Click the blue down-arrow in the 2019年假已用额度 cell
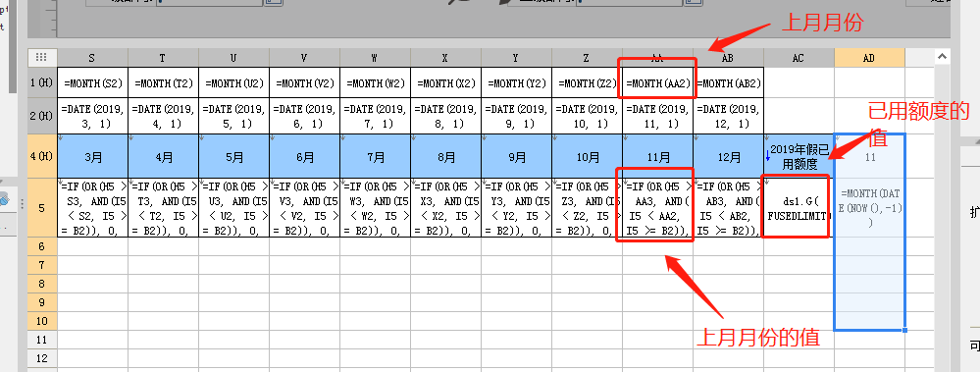The width and height of the screenshot is (980, 372). (767, 156)
